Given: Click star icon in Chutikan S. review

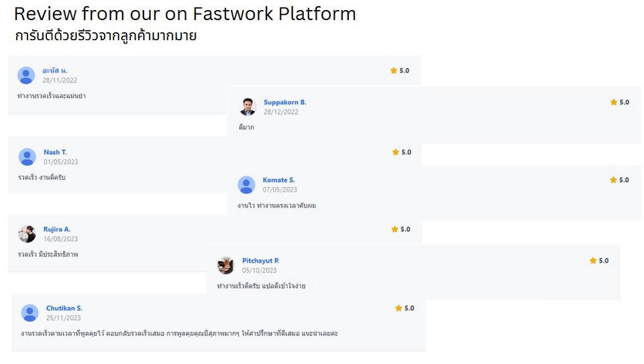Looking at the screenshot, I should pyautogui.click(x=398, y=308).
